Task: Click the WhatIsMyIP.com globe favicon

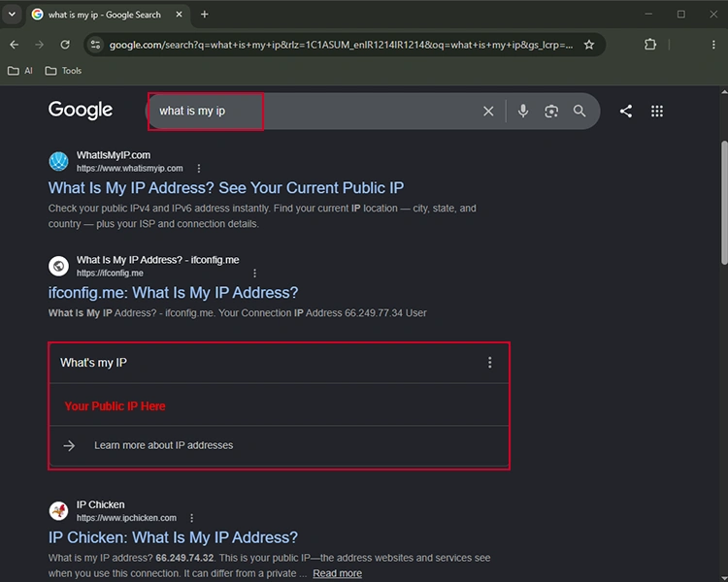Action: (58, 162)
